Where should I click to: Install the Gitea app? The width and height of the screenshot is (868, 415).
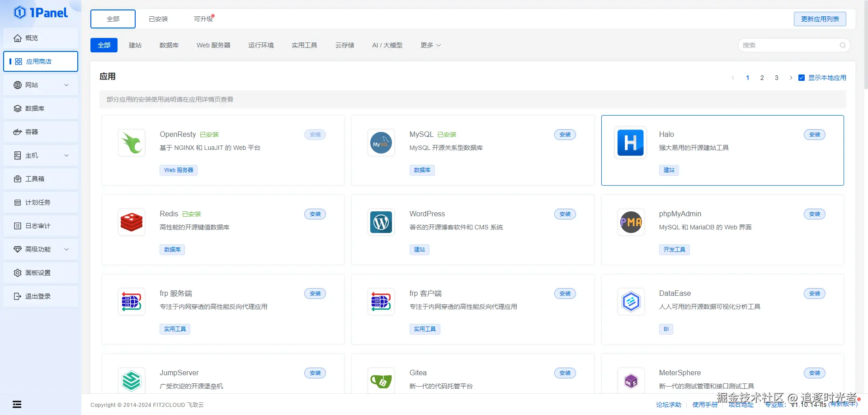click(565, 373)
